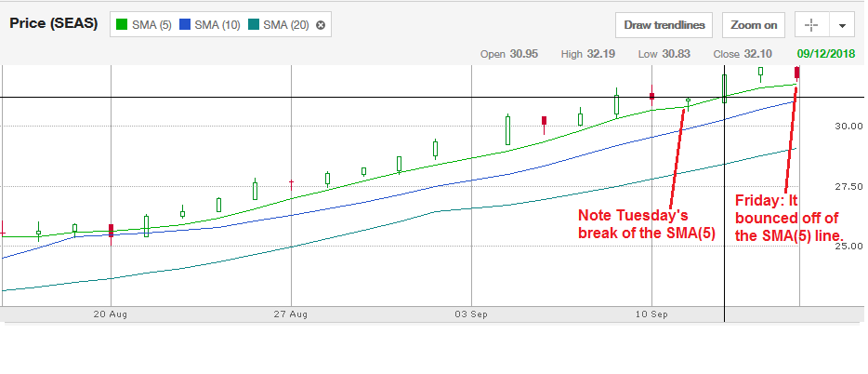Open the dropdown arrow beside the crosshair
Viewport: 868px width, 374px height.
[x=842, y=25]
